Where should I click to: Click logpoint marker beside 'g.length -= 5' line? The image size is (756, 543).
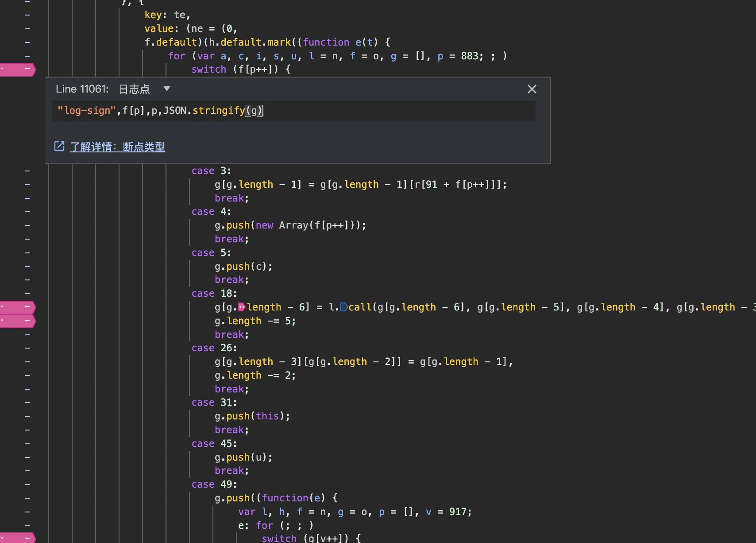pyautogui.click(x=18, y=321)
